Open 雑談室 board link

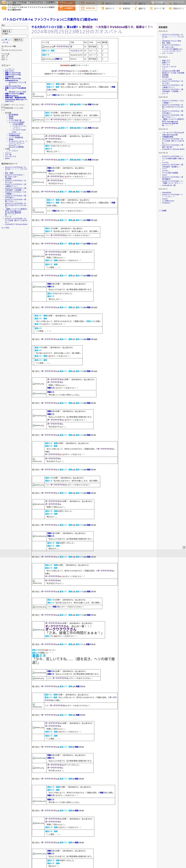(x=11, y=117)
